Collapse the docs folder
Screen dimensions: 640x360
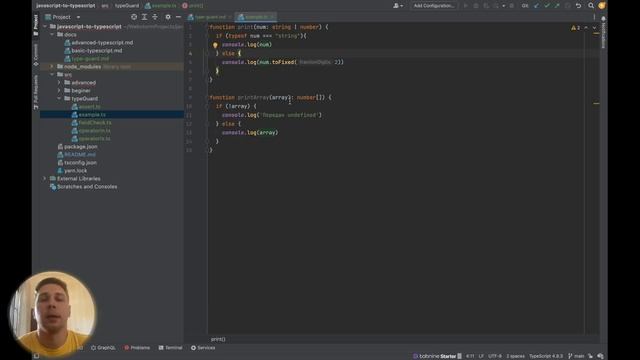coord(52,35)
